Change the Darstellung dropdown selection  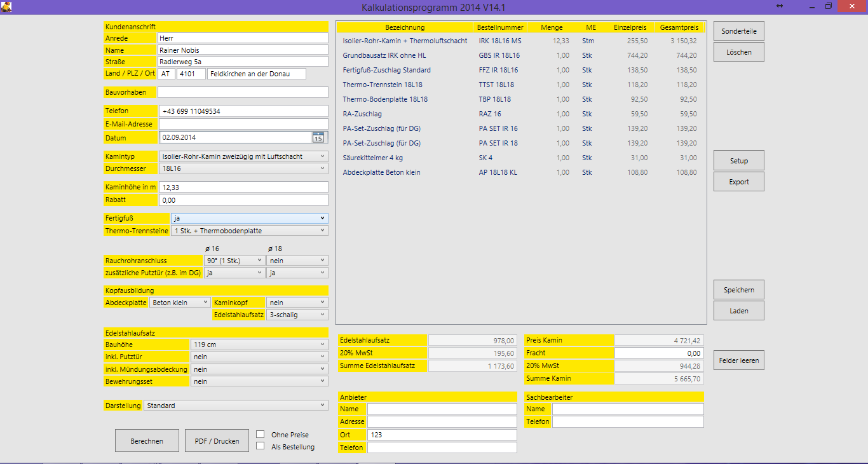pyautogui.click(x=236, y=406)
